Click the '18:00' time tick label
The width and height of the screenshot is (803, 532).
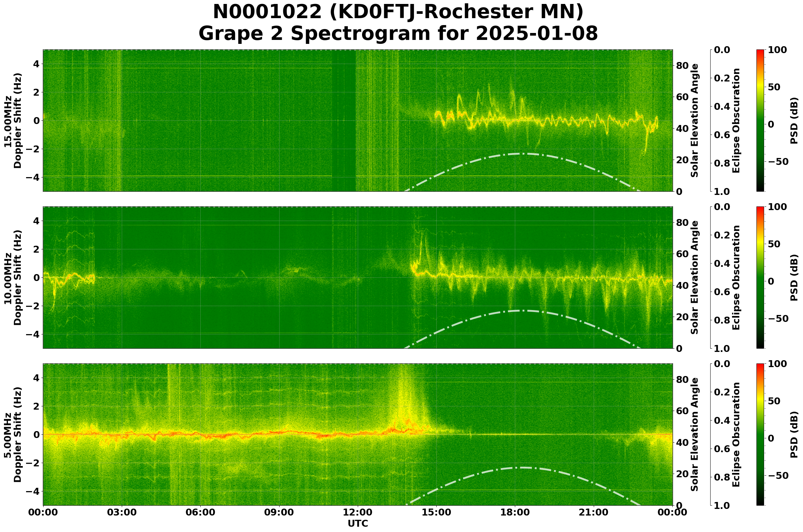pos(515,513)
